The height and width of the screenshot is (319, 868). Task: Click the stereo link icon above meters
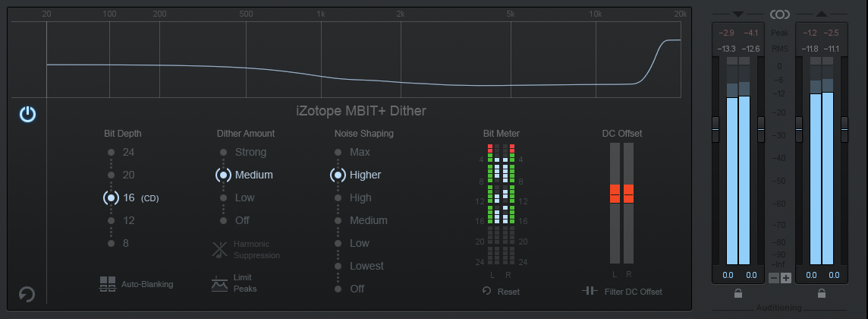(779, 14)
